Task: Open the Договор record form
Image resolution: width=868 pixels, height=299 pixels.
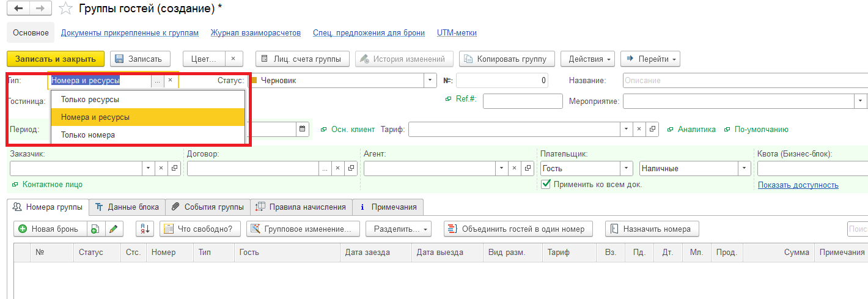Action: (351, 168)
